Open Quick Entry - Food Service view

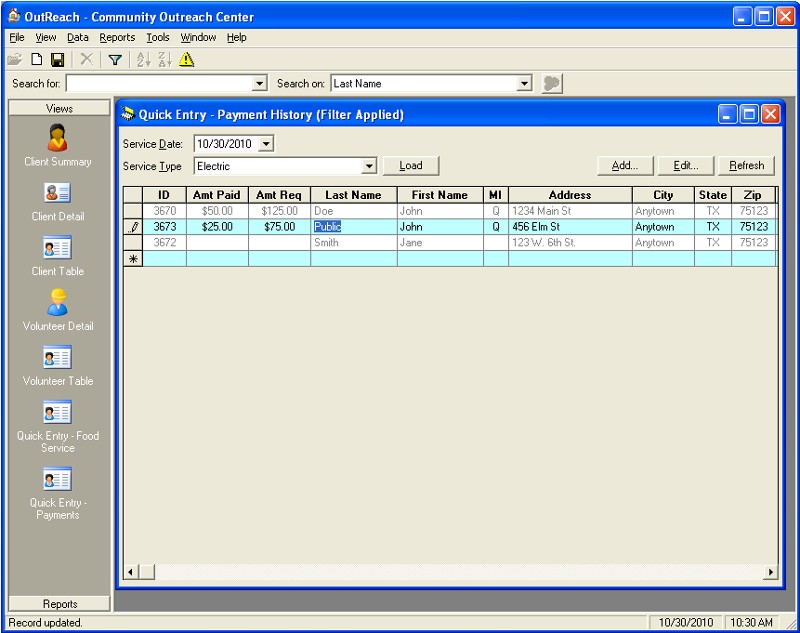click(58, 426)
